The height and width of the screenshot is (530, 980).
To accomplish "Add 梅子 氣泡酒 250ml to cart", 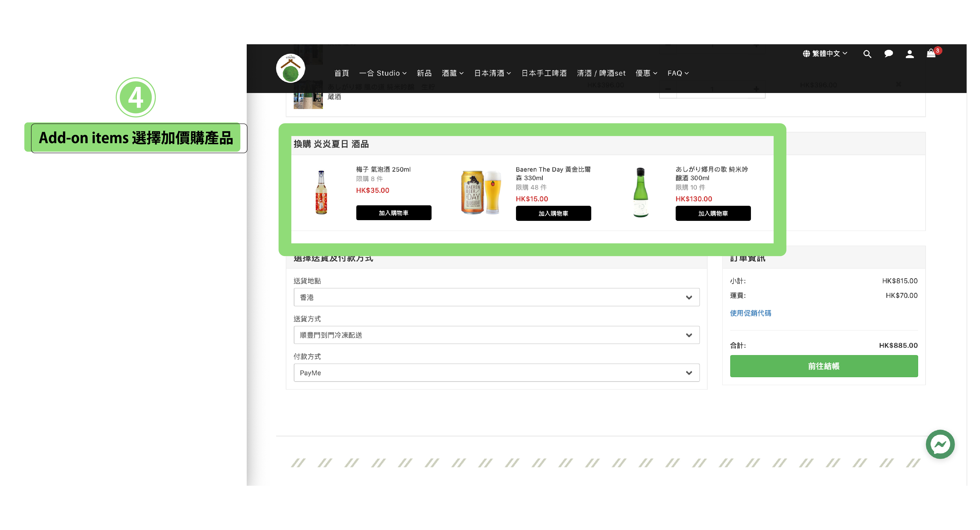I will pyautogui.click(x=393, y=213).
